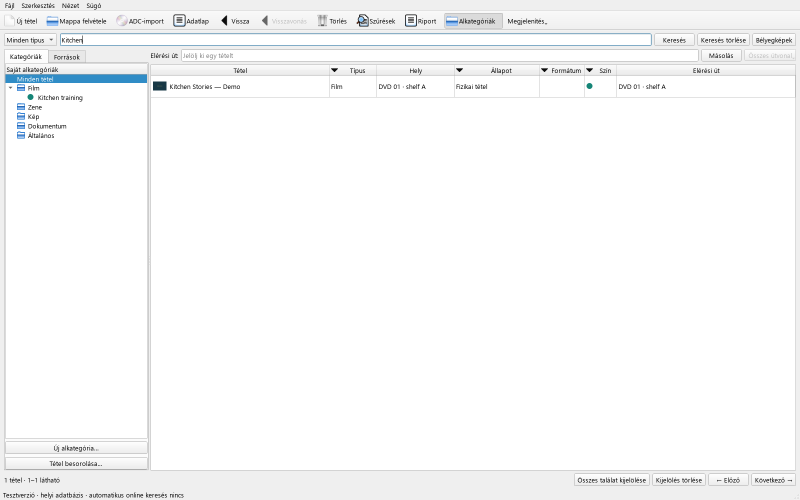Collapse the Film tree node
800x500 pixels.
(10, 88)
